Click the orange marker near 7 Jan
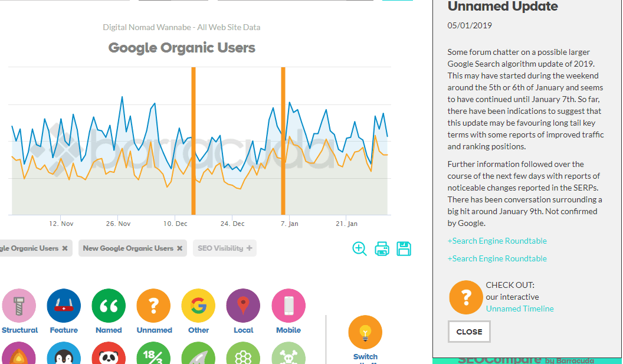 coord(283,142)
